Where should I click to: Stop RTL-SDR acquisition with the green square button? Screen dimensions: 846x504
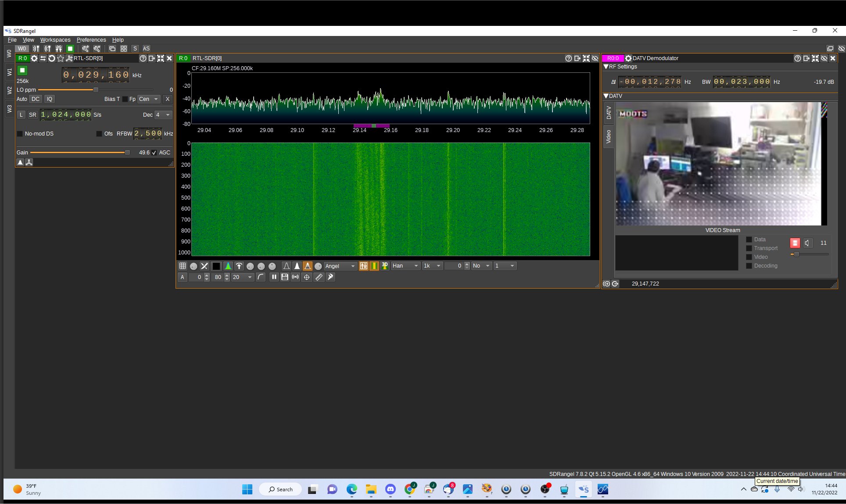tap(22, 70)
